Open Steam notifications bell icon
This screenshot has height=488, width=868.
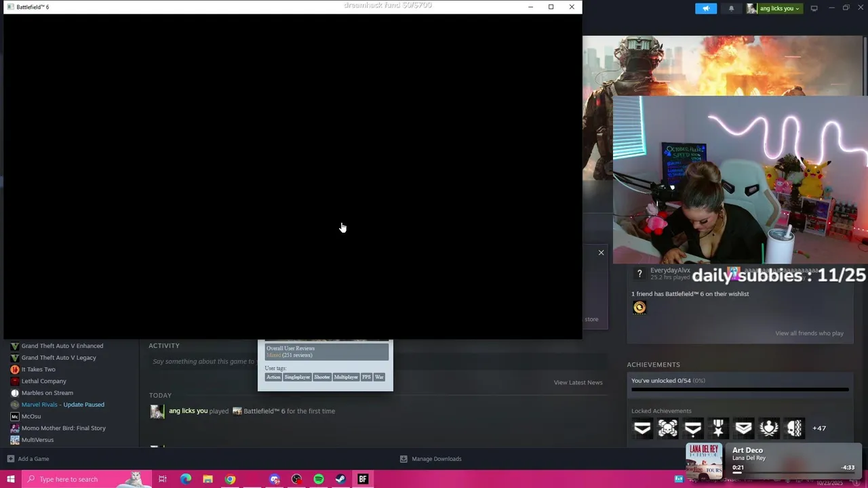[731, 8]
